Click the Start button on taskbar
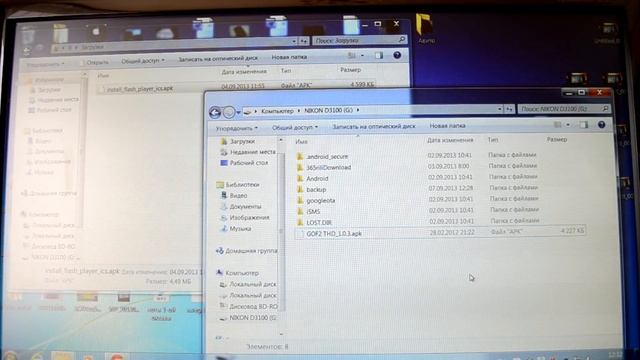The width and height of the screenshot is (640, 360). tap(10, 355)
